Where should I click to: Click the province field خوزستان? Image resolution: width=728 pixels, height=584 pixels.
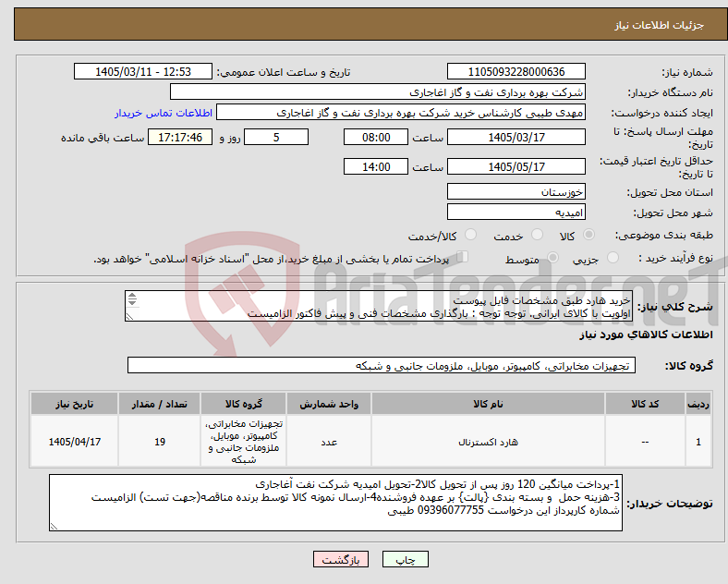516,191
